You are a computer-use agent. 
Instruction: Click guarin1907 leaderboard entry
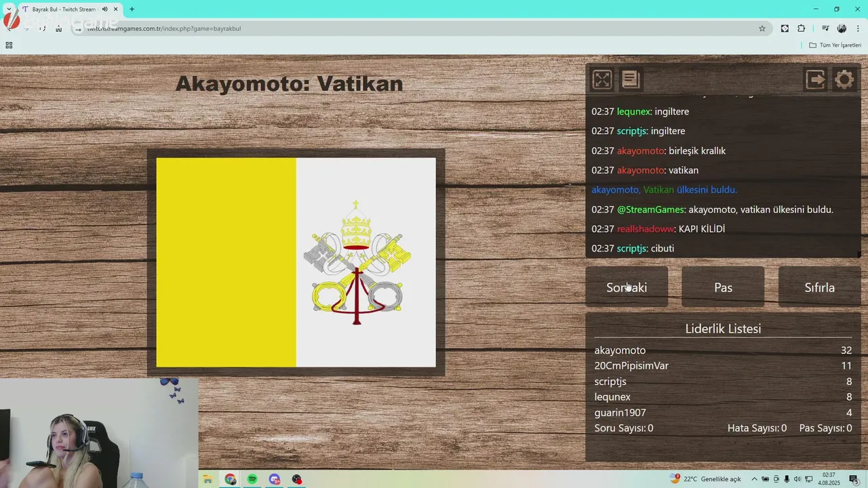tap(620, 413)
